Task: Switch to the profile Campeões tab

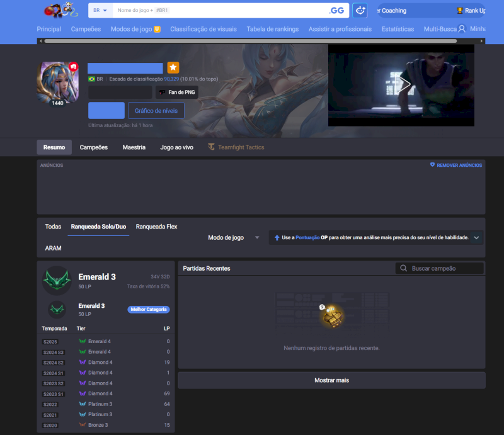Action: [93, 147]
